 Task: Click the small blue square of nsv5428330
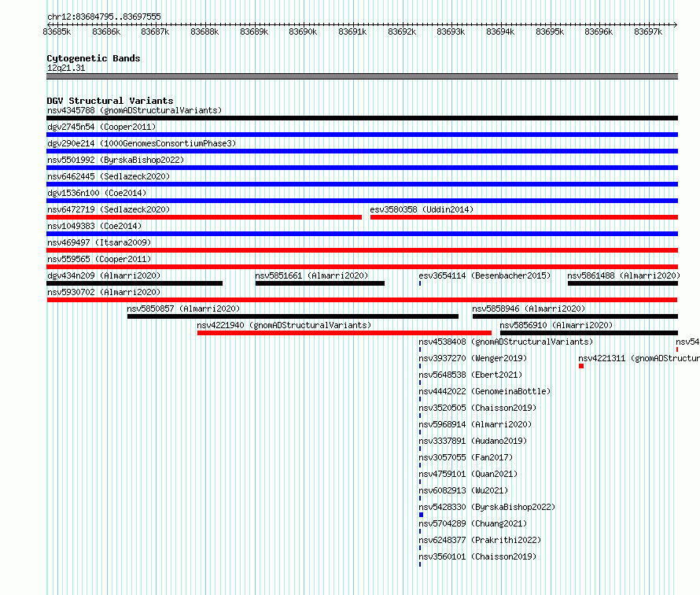click(x=421, y=515)
